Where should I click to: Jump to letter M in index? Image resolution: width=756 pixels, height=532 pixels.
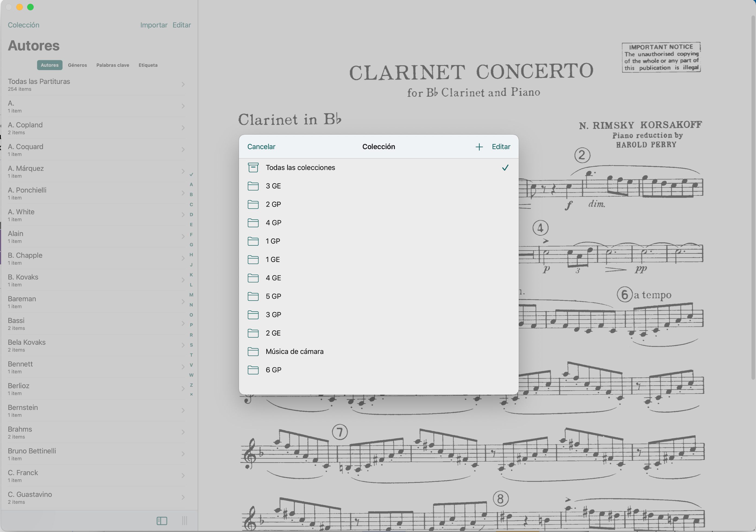[191, 295]
